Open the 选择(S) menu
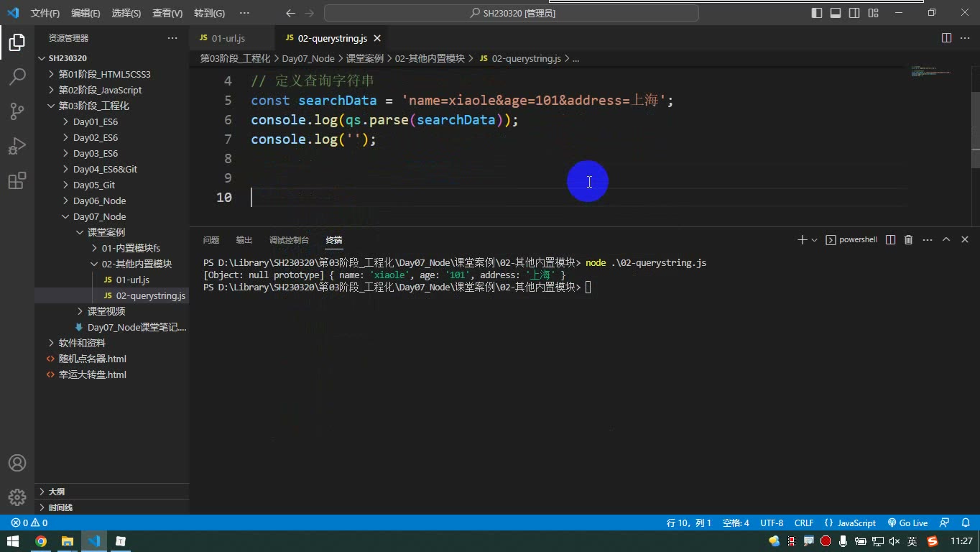This screenshot has height=552, width=980. tap(126, 13)
